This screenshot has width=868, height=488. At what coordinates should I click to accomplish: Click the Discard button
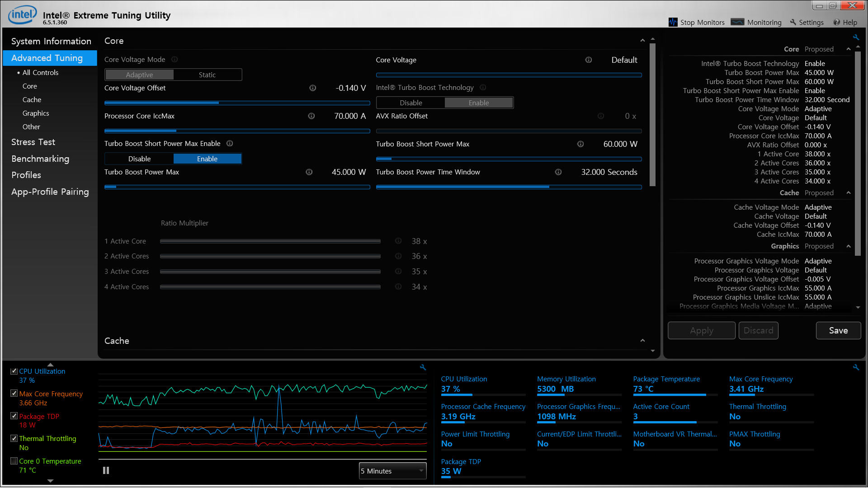[758, 330]
